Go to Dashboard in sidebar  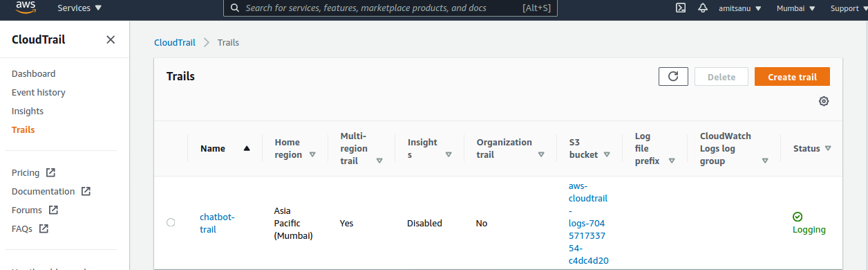[x=34, y=73]
